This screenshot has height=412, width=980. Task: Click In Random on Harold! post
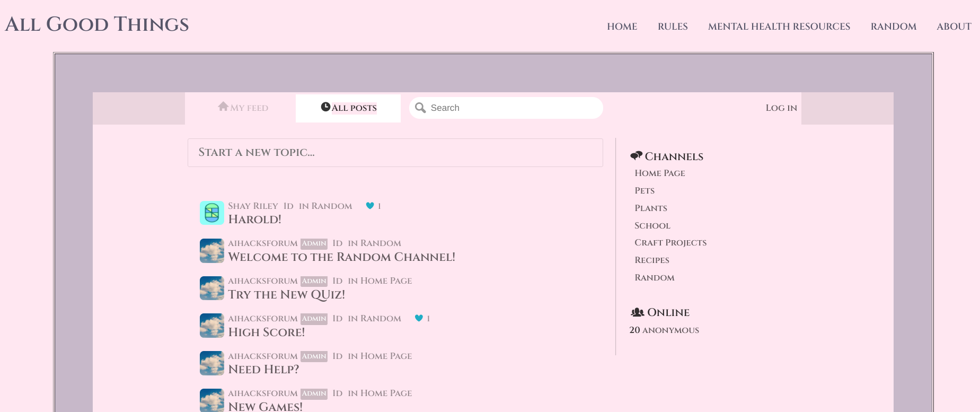click(325, 206)
